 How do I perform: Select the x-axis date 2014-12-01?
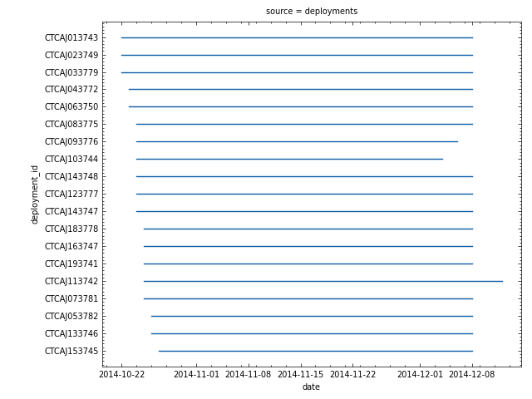tap(420, 375)
